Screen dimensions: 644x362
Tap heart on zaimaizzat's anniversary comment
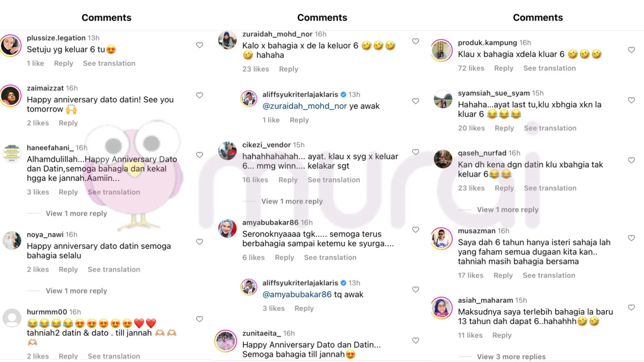pos(200,95)
